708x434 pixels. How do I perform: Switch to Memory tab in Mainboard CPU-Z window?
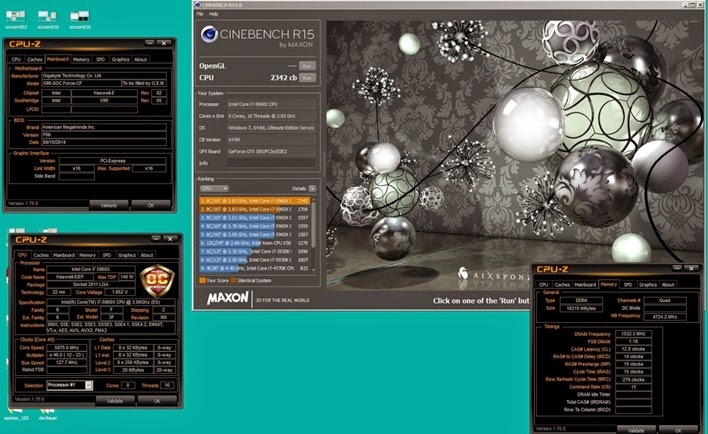(x=81, y=59)
